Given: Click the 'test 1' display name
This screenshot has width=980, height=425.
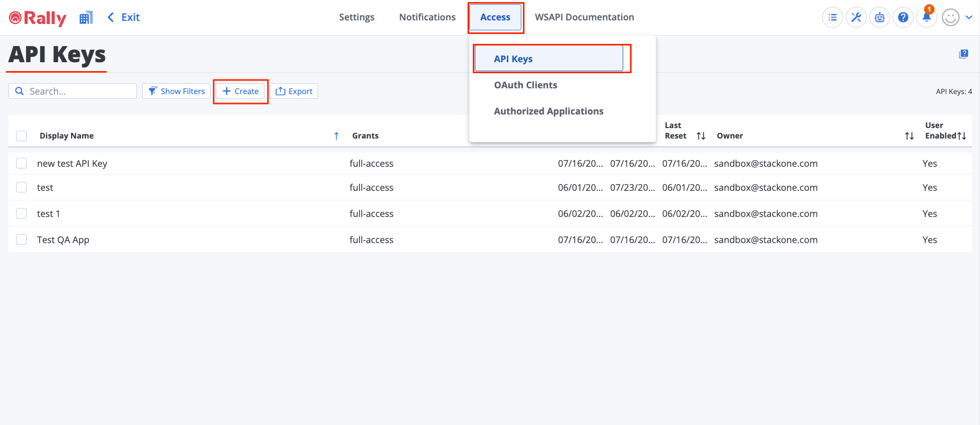Looking at the screenshot, I should click(x=49, y=214).
